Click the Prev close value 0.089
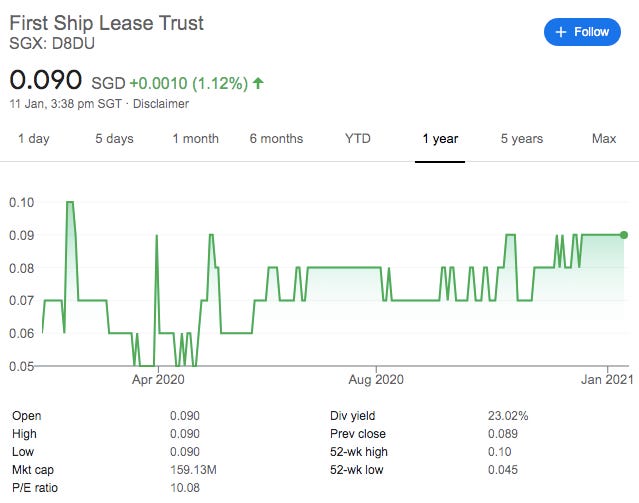The image size is (639, 503). (x=503, y=434)
